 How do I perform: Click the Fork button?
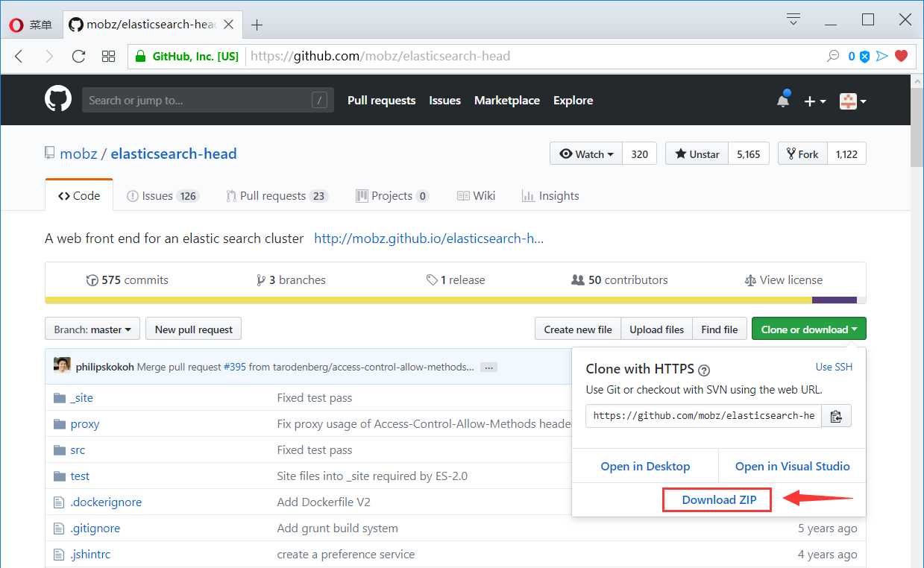coord(802,154)
